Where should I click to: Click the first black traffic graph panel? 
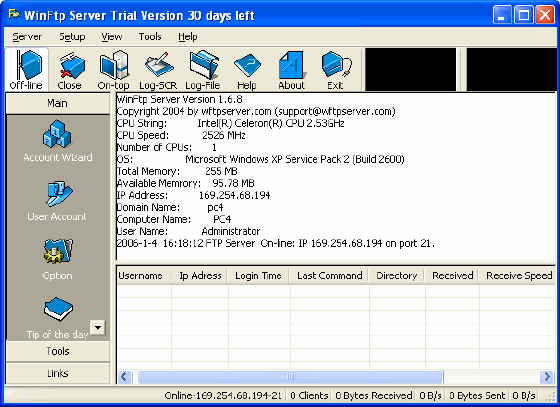pyautogui.click(x=410, y=70)
